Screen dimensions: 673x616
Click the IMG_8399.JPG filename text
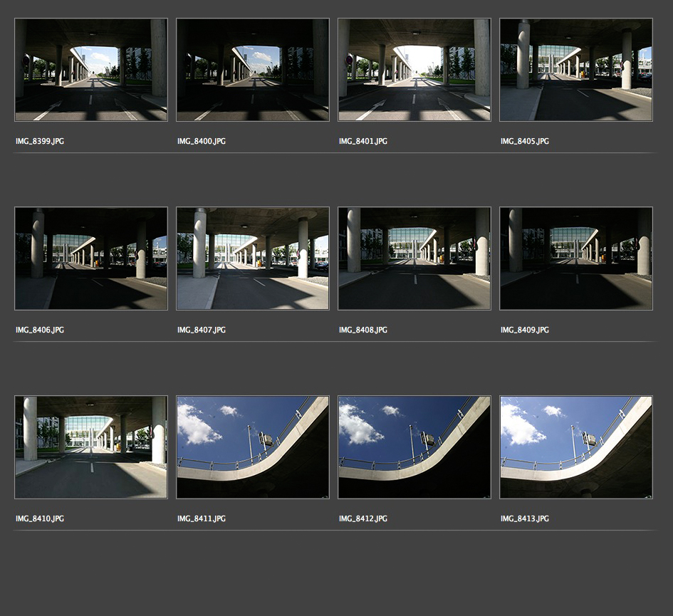tap(40, 142)
